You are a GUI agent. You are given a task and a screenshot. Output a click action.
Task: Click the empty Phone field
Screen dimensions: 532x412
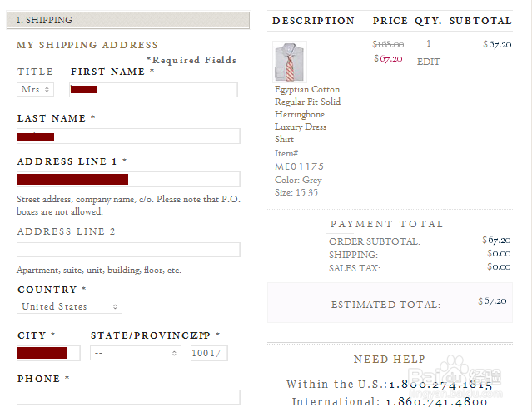click(x=128, y=397)
